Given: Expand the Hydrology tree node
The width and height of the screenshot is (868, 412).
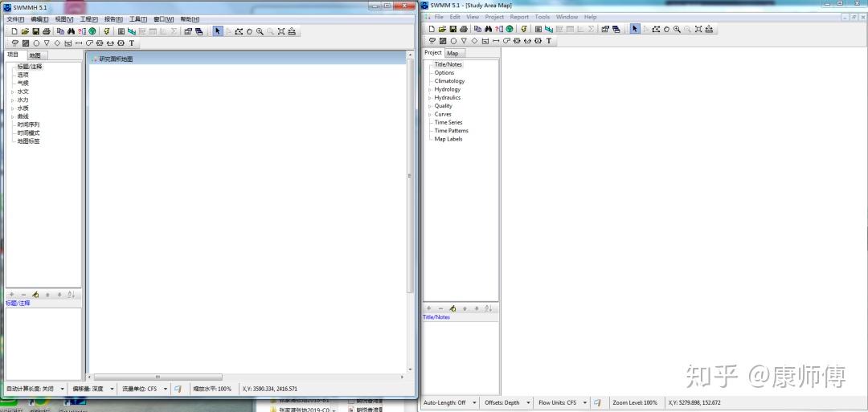Looking at the screenshot, I should tap(429, 90).
